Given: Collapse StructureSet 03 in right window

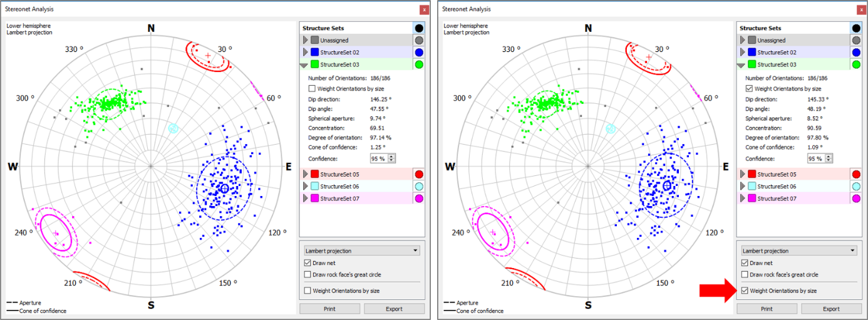Looking at the screenshot, I should (742, 65).
